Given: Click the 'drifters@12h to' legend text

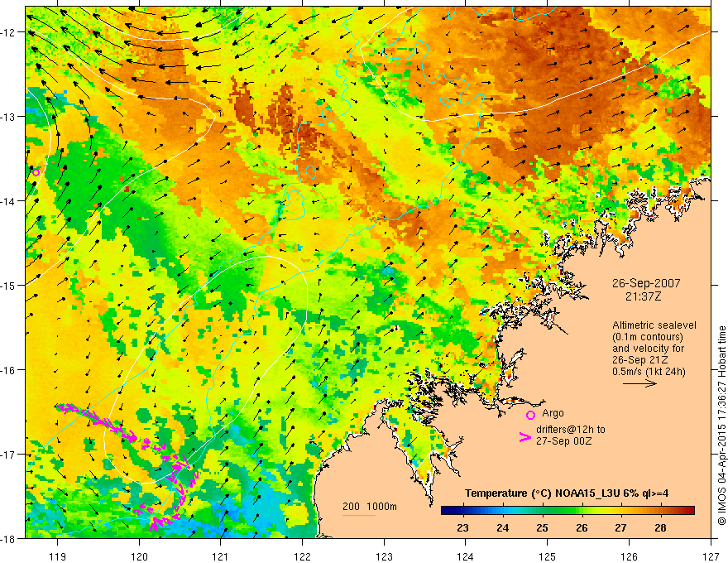Looking at the screenshot, I should click(x=571, y=430).
